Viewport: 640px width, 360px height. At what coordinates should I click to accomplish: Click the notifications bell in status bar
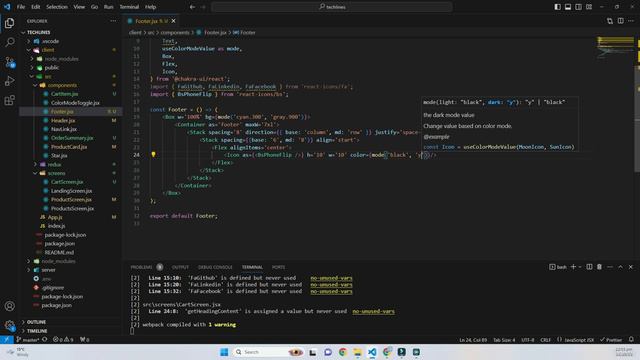tap(631, 340)
